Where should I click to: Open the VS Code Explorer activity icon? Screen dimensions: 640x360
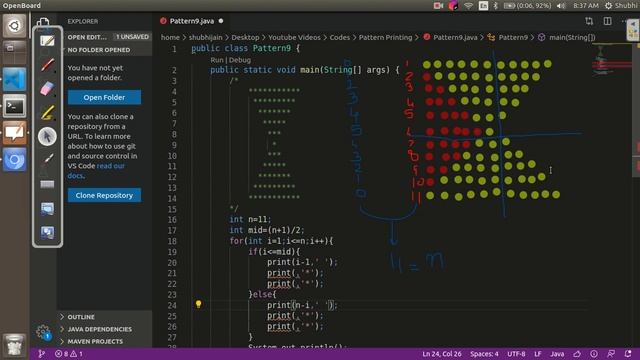coord(43,22)
